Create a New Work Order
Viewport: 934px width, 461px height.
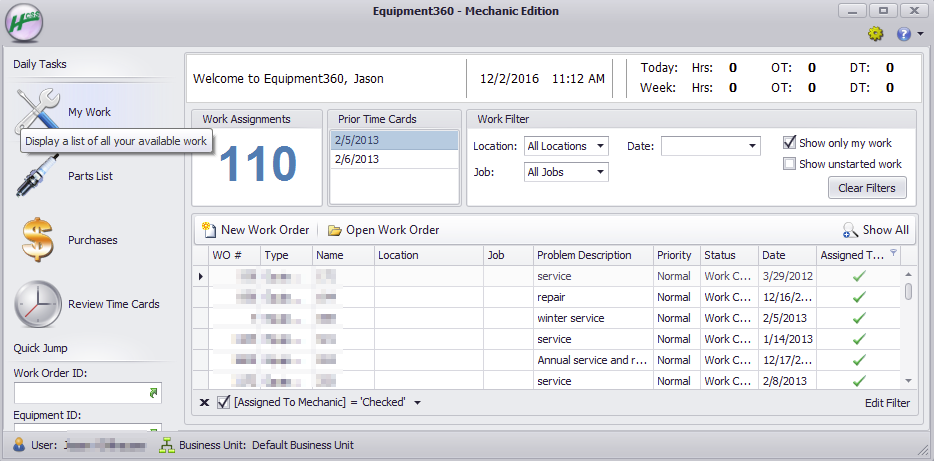(x=264, y=230)
